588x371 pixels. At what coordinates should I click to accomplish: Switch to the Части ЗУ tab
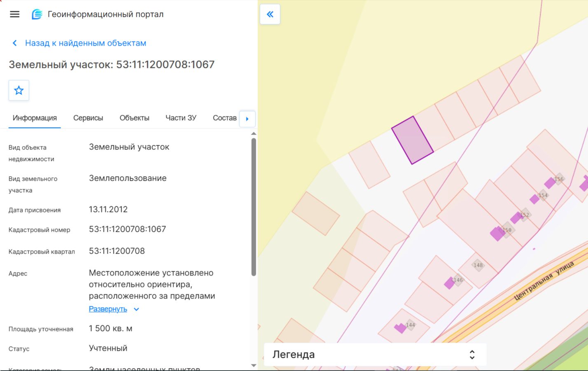[x=181, y=118]
